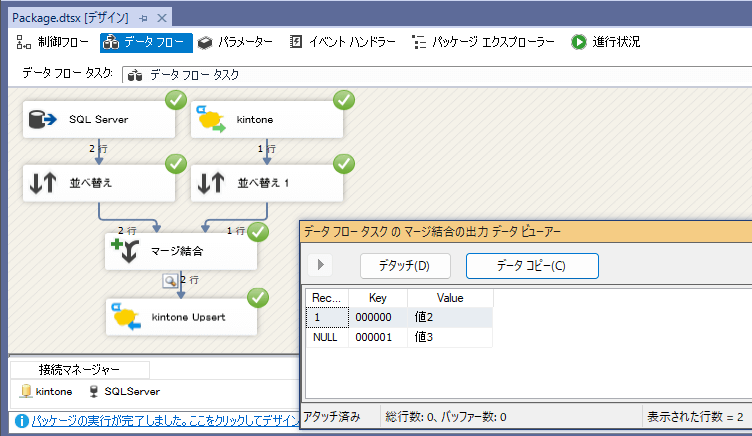Click success checkmark on SQL Server component
Viewport: 752px width, 436px height.
176,100
